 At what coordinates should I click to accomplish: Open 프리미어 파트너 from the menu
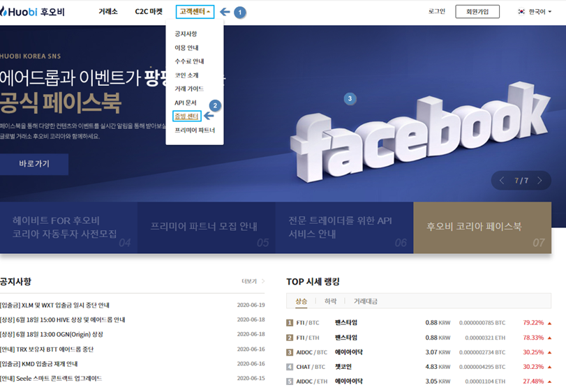195,130
